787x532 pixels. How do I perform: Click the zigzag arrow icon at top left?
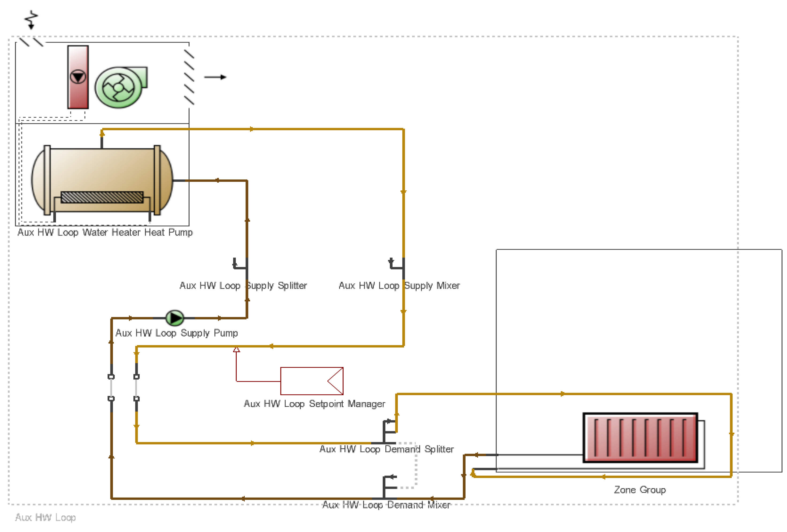(32, 20)
